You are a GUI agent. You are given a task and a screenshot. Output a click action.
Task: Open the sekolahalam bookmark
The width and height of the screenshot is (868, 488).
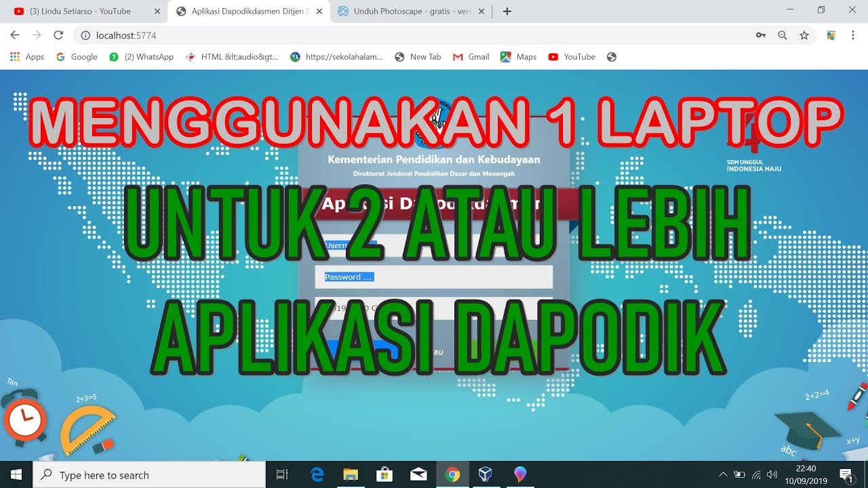(x=336, y=57)
